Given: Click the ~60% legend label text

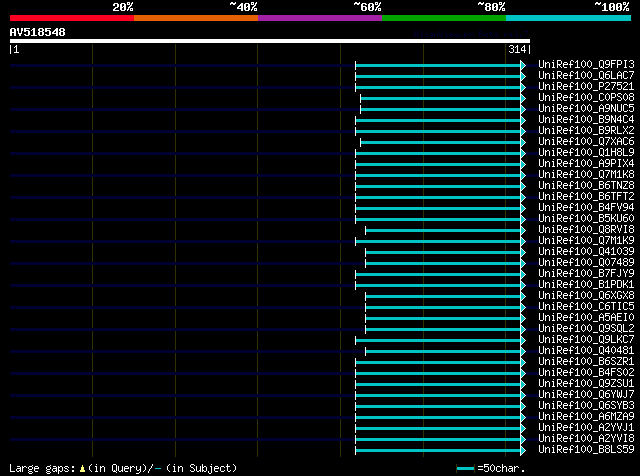Looking at the screenshot, I should tap(367, 7).
